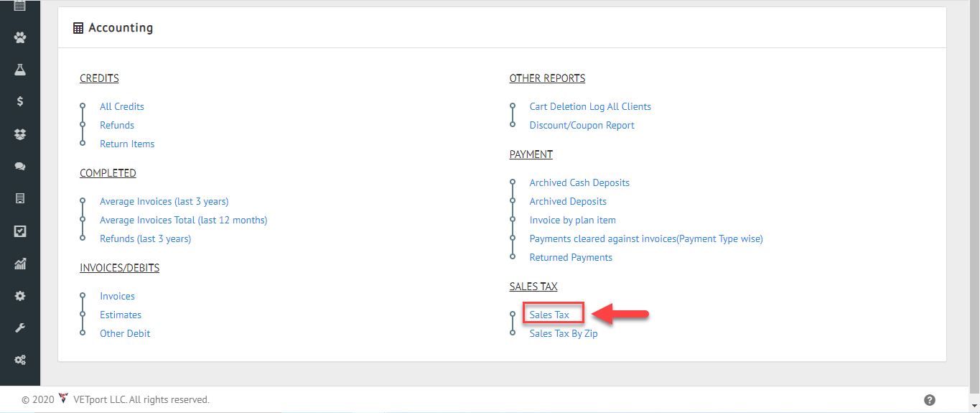Open the multiple gears sidebar icon
This screenshot has width=980, height=413.
pos(20,361)
